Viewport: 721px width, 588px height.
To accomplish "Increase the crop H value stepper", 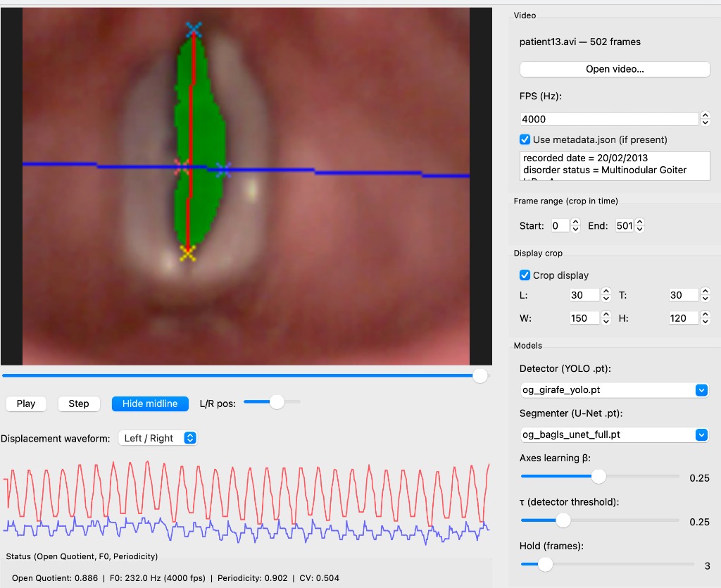I will (705, 314).
